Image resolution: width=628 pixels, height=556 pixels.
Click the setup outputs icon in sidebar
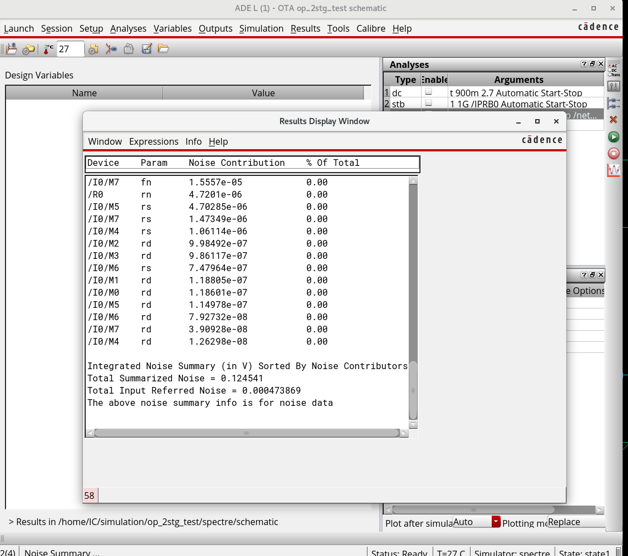(x=614, y=103)
